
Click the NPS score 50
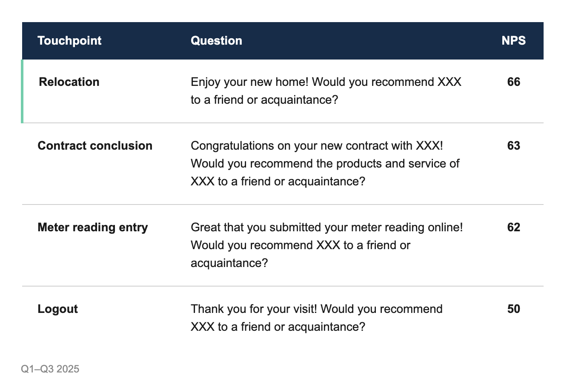514,309
